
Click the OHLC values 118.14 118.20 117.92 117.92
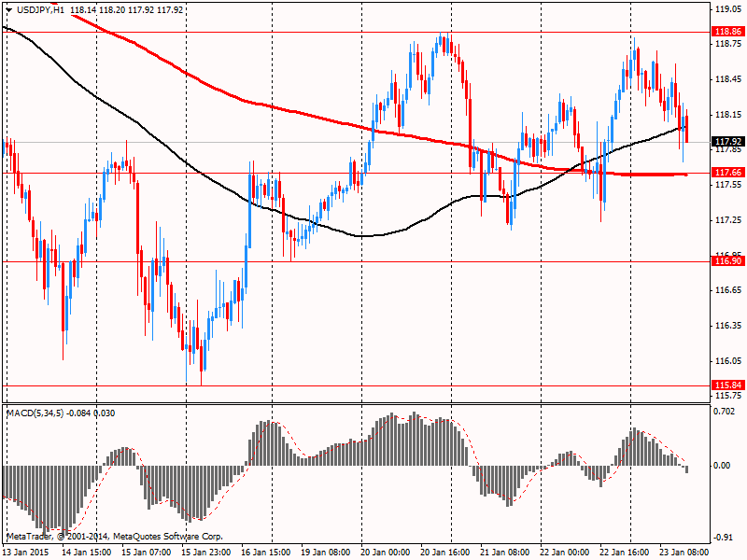coord(126,9)
